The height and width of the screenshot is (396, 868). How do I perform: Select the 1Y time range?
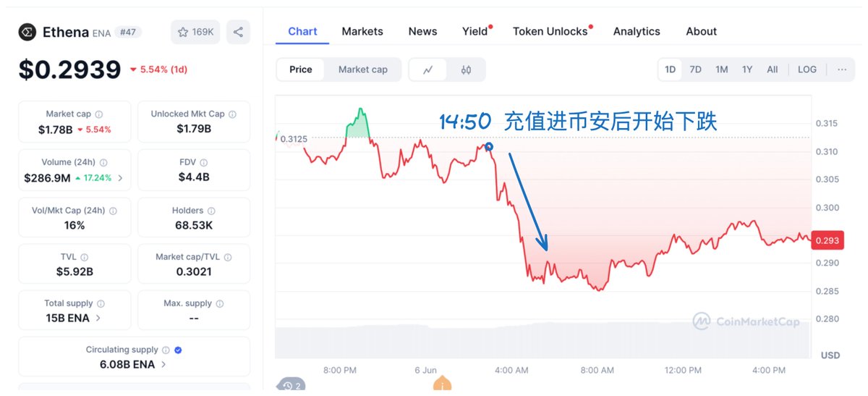747,69
